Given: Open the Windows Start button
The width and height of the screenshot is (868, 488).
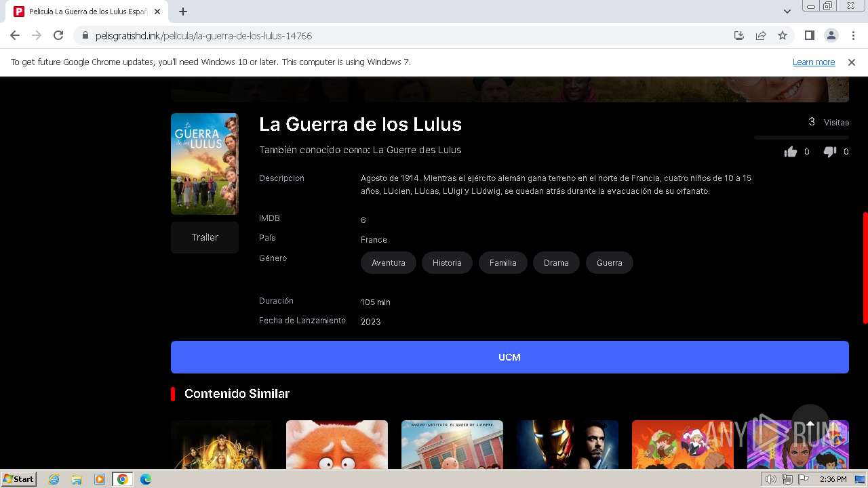Looking at the screenshot, I should click(18, 479).
